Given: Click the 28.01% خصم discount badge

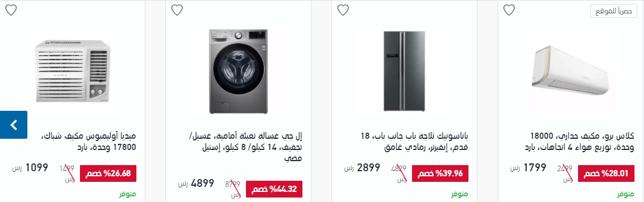Looking at the screenshot, I should click(606, 173).
